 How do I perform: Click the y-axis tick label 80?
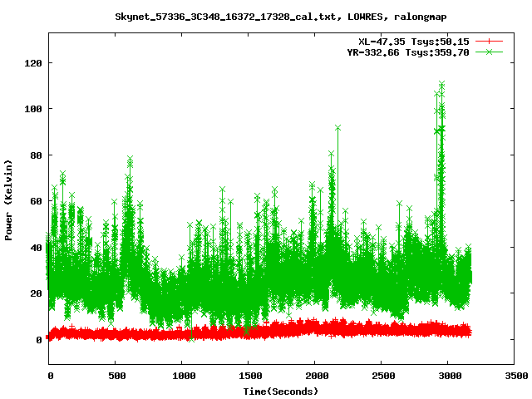tap(37, 155)
